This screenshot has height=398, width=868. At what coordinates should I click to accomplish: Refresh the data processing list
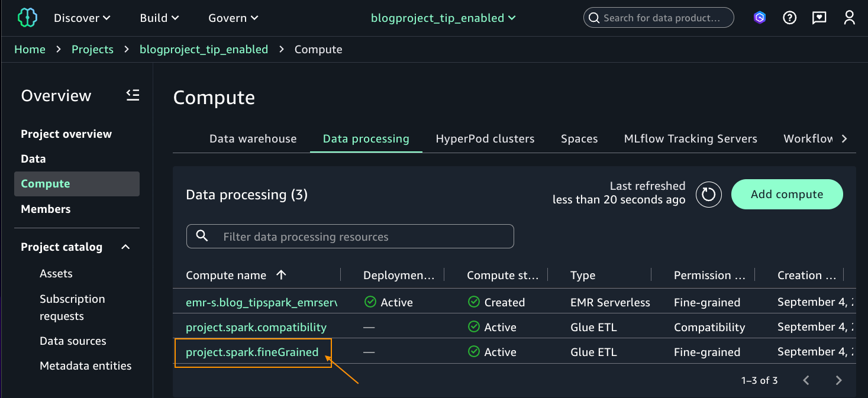708,194
